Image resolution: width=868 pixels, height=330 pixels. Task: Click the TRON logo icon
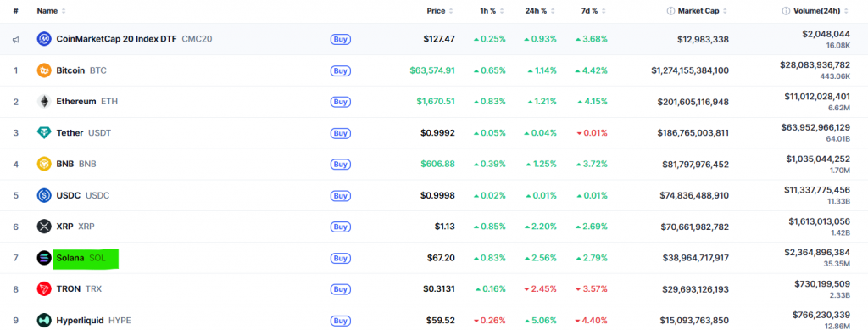[44, 289]
